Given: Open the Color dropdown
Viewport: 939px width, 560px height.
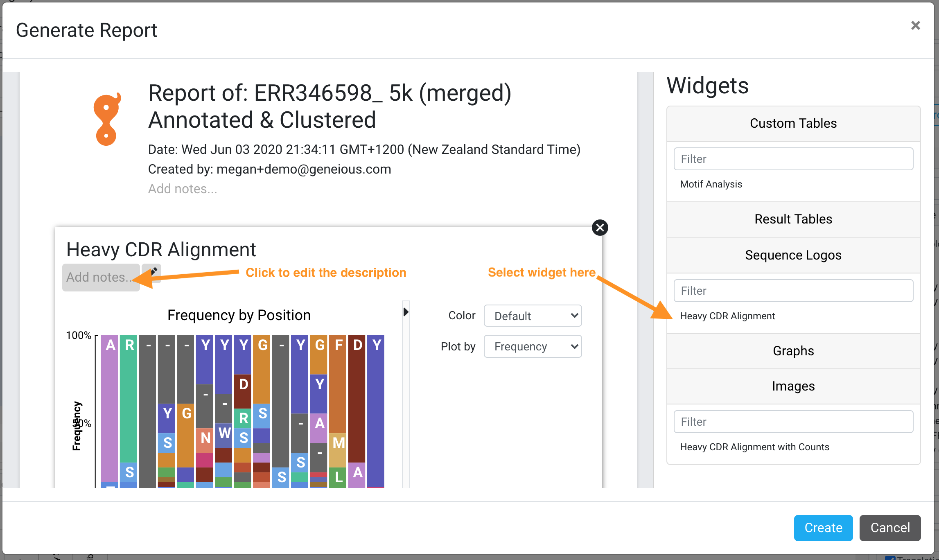Looking at the screenshot, I should click(533, 316).
